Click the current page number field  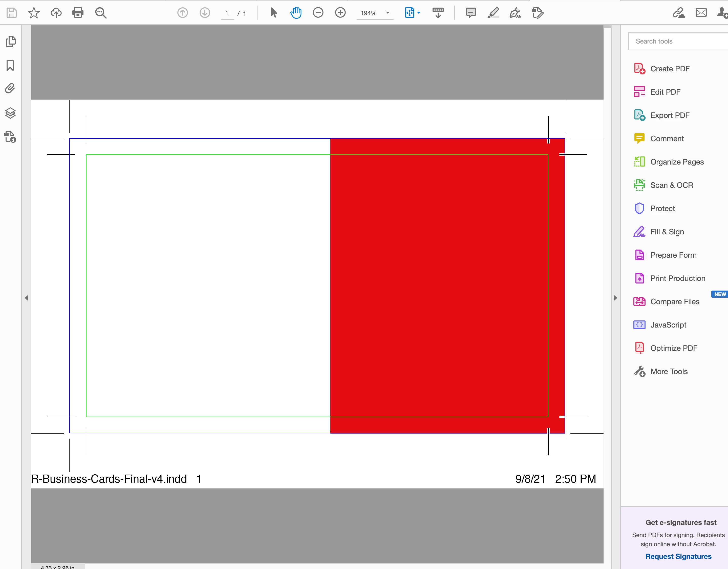click(x=227, y=13)
